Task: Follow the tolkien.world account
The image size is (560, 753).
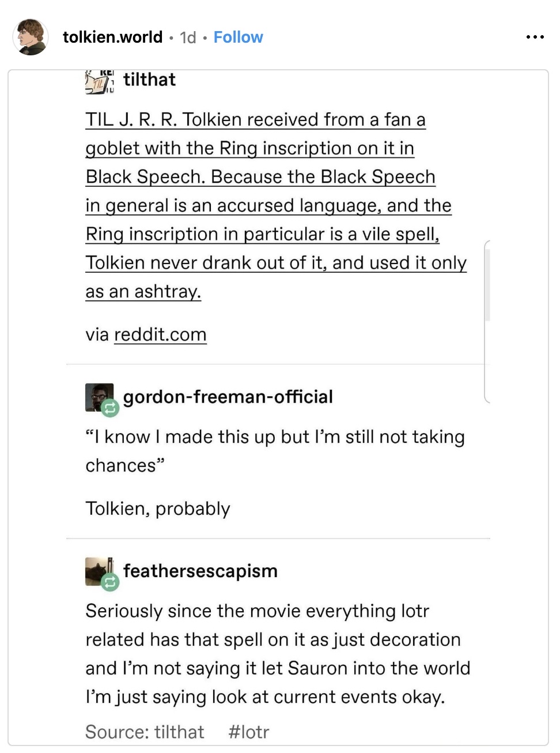Action: click(x=238, y=37)
